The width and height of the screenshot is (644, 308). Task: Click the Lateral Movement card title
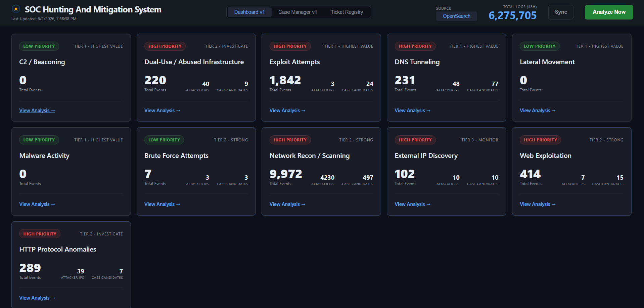pyautogui.click(x=547, y=62)
